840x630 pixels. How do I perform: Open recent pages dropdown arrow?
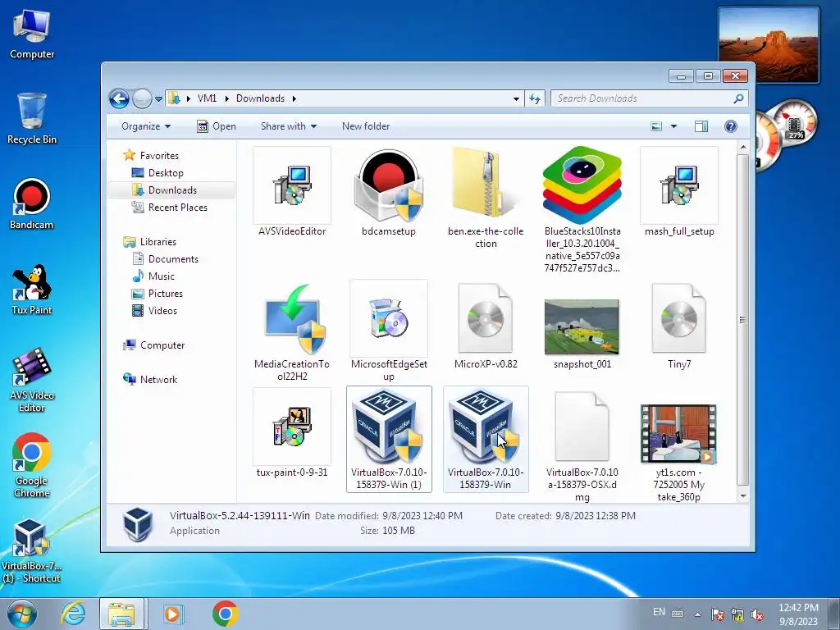[x=158, y=99]
